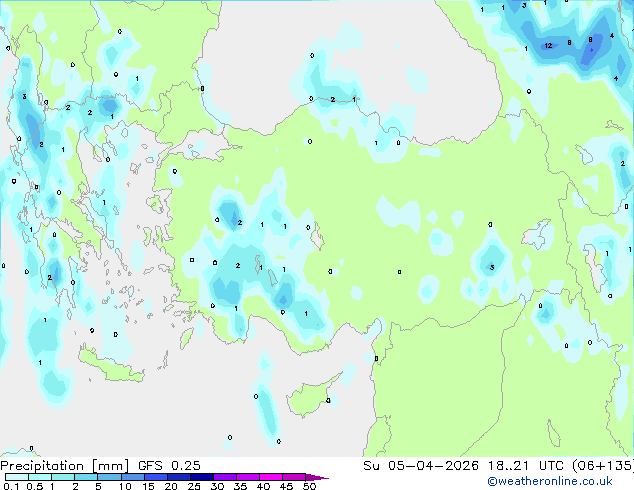The height and width of the screenshot is (490, 634).
Task: Click the '0.25' resolution text
Action: click(186, 466)
